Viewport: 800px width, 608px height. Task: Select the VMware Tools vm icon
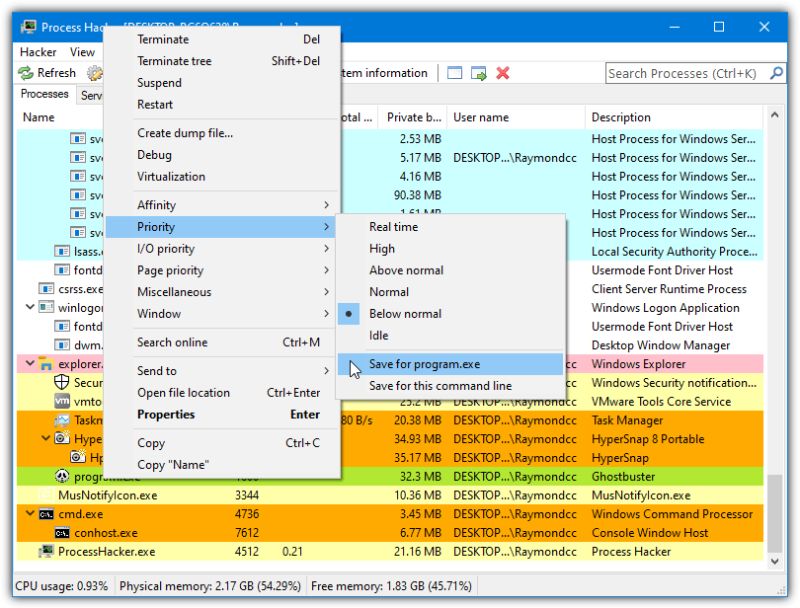[x=62, y=401]
